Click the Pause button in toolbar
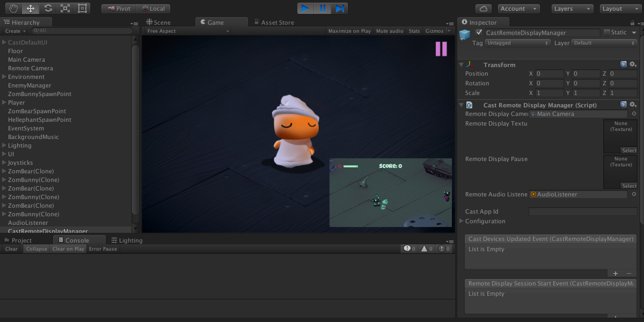The height and width of the screenshot is (322, 644). click(321, 8)
